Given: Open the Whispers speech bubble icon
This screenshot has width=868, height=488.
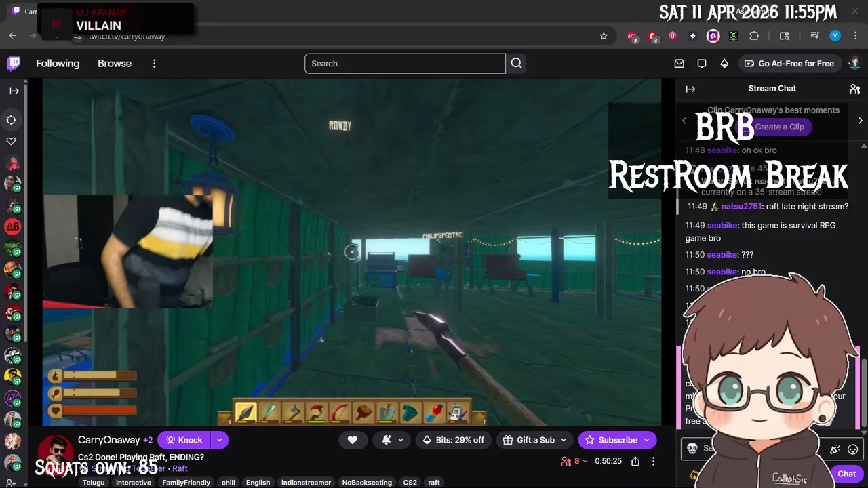Looking at the screenshot, I should [702, 64].
